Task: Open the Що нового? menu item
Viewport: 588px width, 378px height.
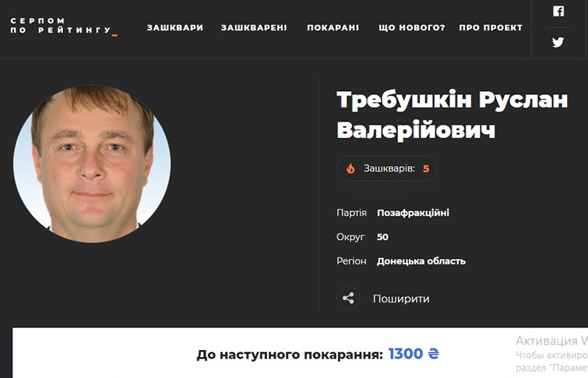Action: (412, 28)
